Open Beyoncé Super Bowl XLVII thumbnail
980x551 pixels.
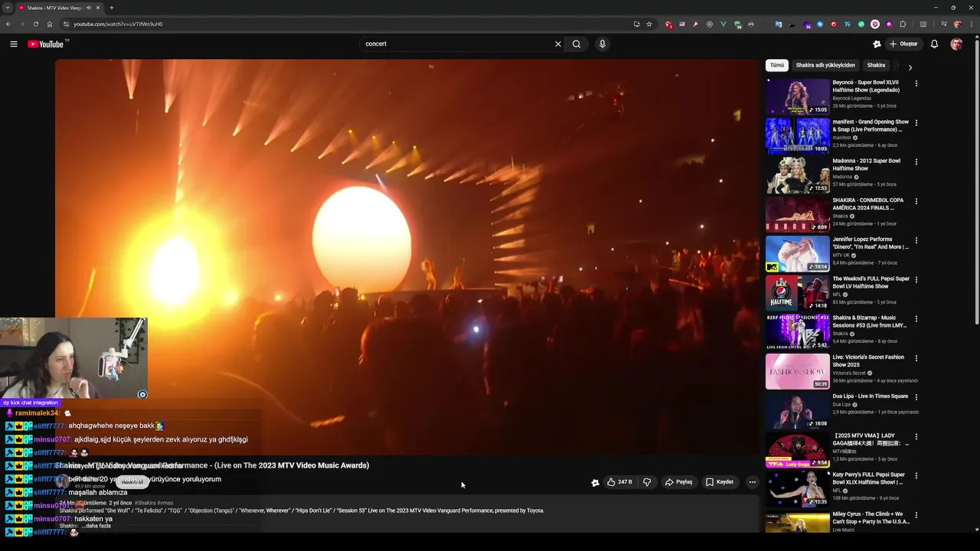[x=798, y=96]
